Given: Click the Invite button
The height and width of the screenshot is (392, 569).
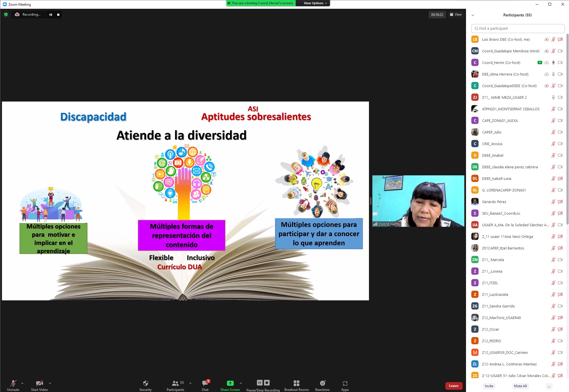Looking at the screenshot, I should tap(489, 386).
